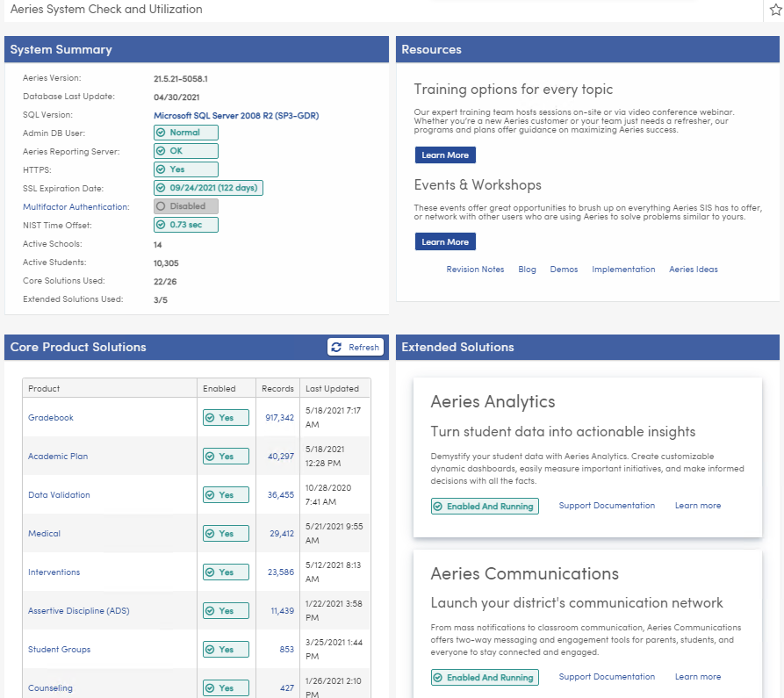The height and width of the screenshot is (698, 784).
Task: Click Enabled And Running badge for Aeries Analytics
Action: pyautogui.click(x=484, y=507)
